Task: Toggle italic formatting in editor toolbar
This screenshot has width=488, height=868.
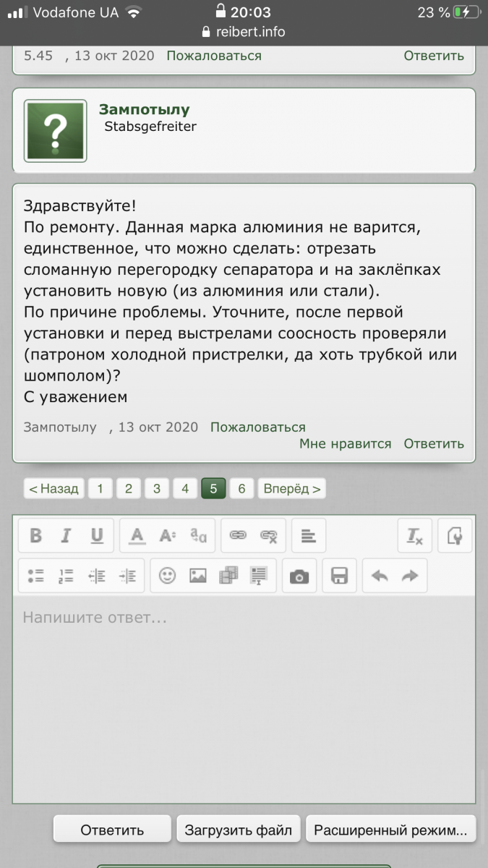Action: pyautogui.click(x=66, y=536)
